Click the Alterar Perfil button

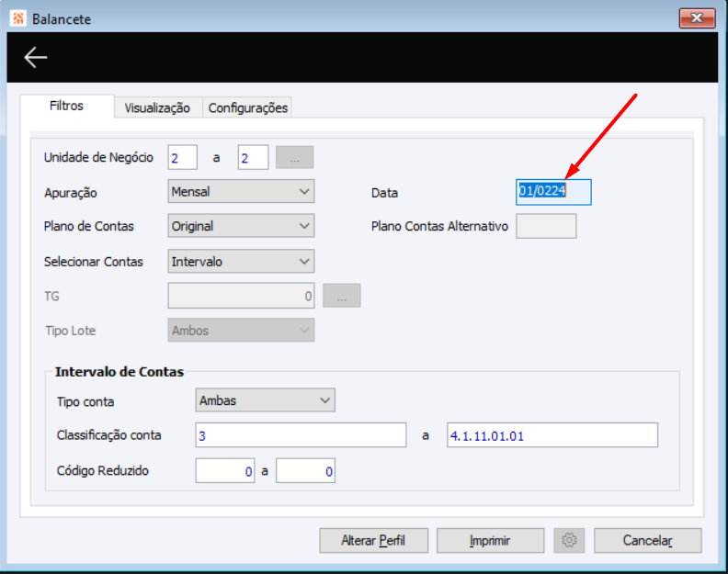pos(374,541)
